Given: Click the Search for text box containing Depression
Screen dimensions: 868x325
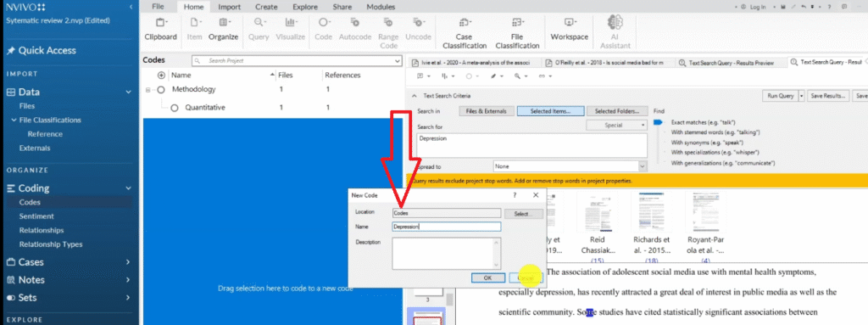Looking at the screenshot, I should click(532, 145).
